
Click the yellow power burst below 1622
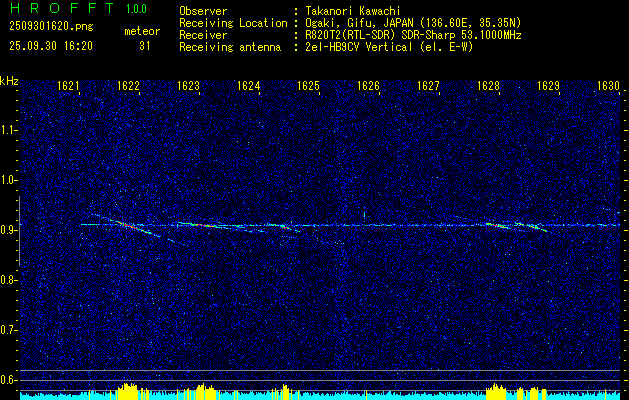(x=128, y=391)
